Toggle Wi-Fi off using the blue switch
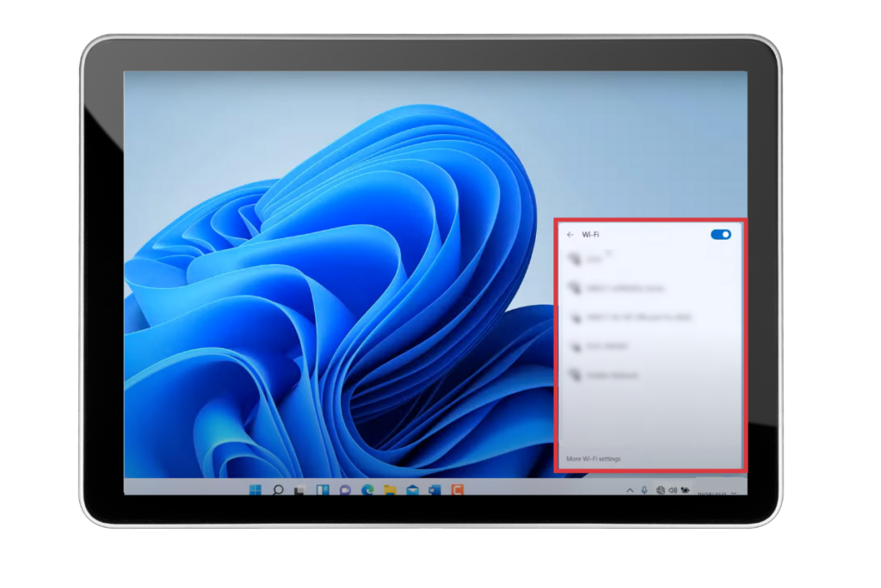This screenshot has width=881, height=588. pos(721,234)
